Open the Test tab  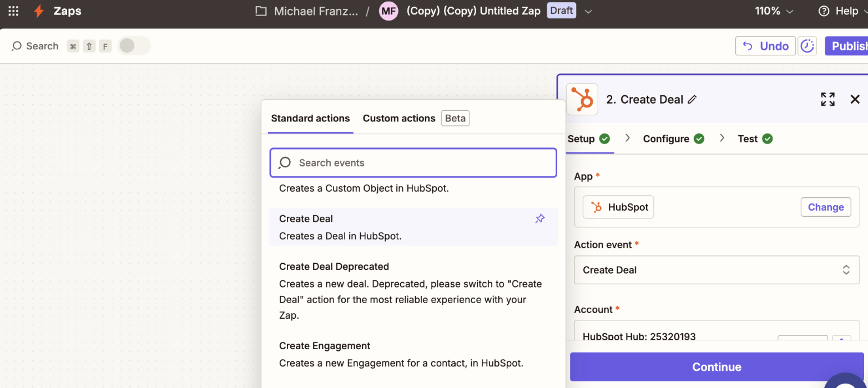[x=755, y=139]
